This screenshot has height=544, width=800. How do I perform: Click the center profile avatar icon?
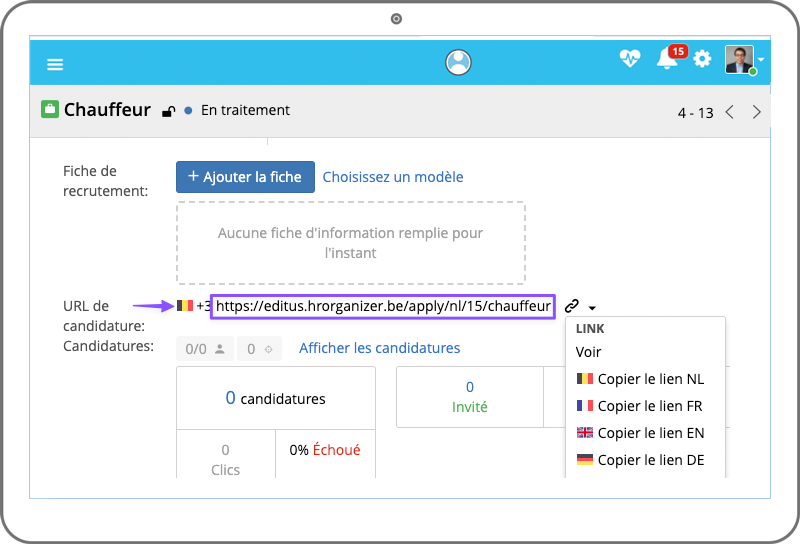(458, 62)
